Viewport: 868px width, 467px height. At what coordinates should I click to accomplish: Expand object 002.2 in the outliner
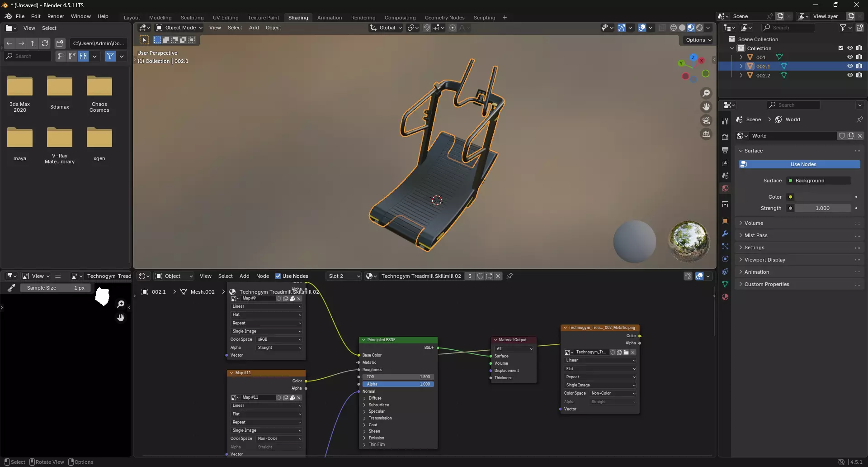[x=741, y=76]
